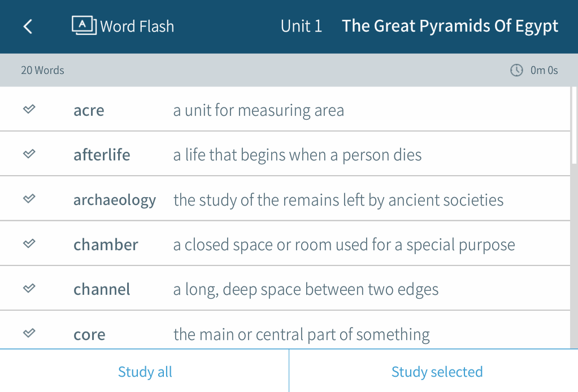The height and width of the screenshot is (392, 578).
Task: Open the chamber definition row
Action: click(285, 243)
